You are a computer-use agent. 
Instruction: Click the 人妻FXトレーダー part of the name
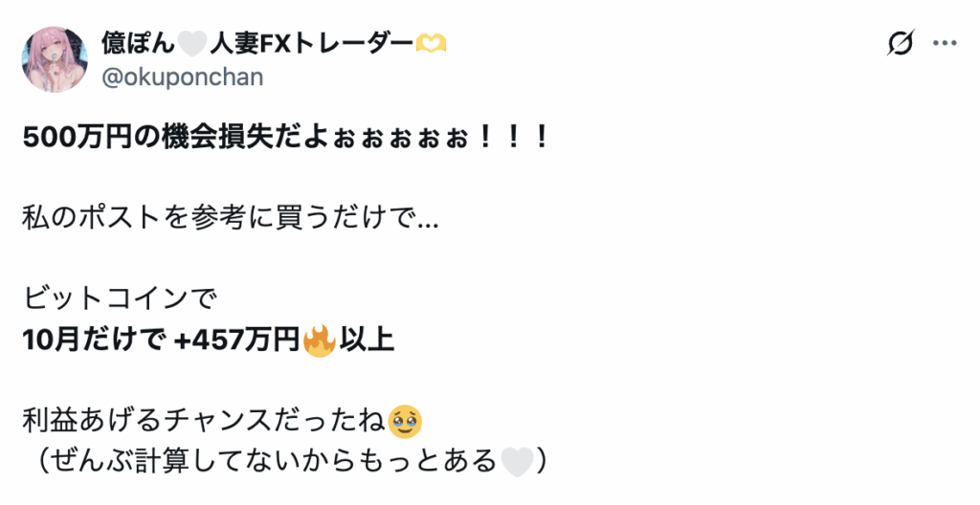[311, 43]
